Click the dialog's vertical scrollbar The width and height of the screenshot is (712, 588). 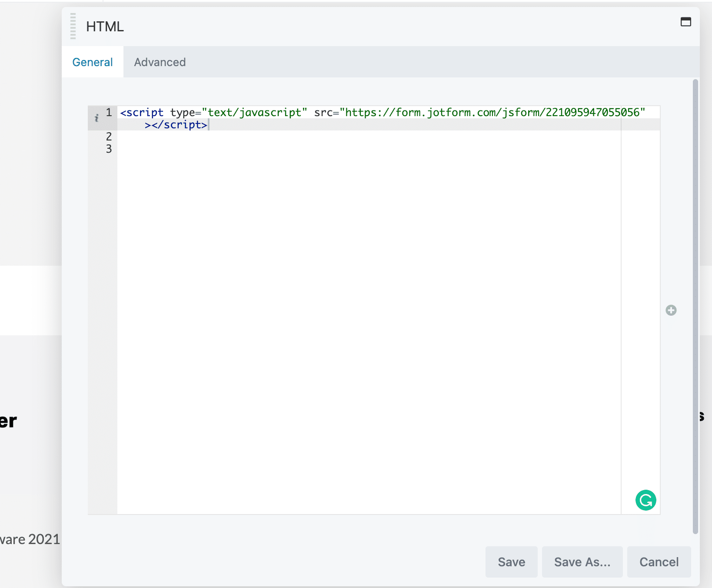[695, 306]
